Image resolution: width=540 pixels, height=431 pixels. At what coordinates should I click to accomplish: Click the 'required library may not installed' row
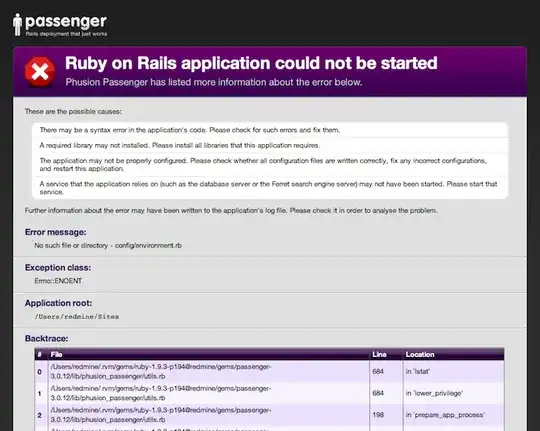pyautogui.click(x=270, y=145)
